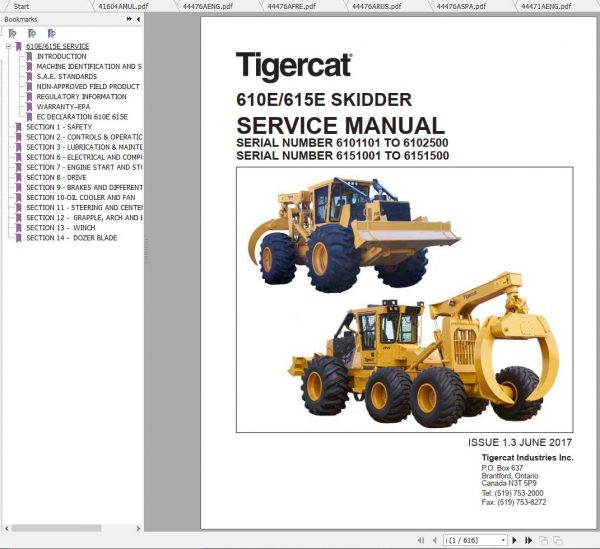This screenshot has height=549, width=600.
Task: Open SECTION 14 - DOZER BLADE bookmark
Action: point(72,238)
